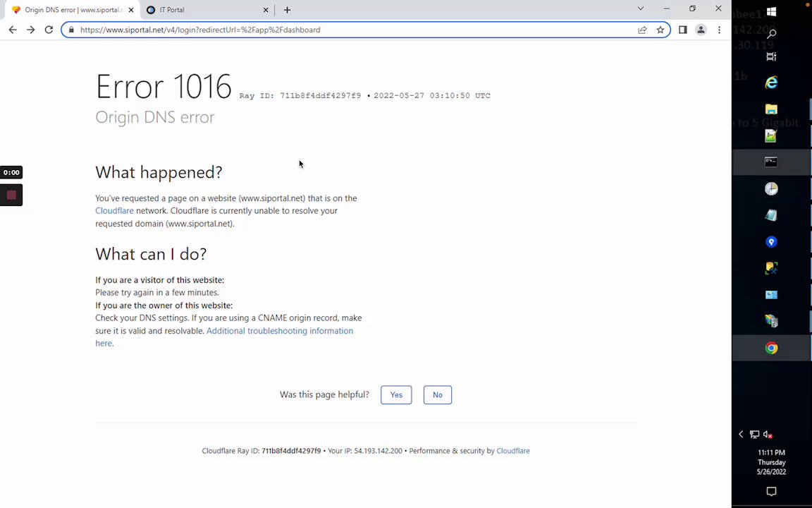Open the network status tray icon
Image resolution: width=812 pixels, height=508 pixels.
tap(754, 435)
